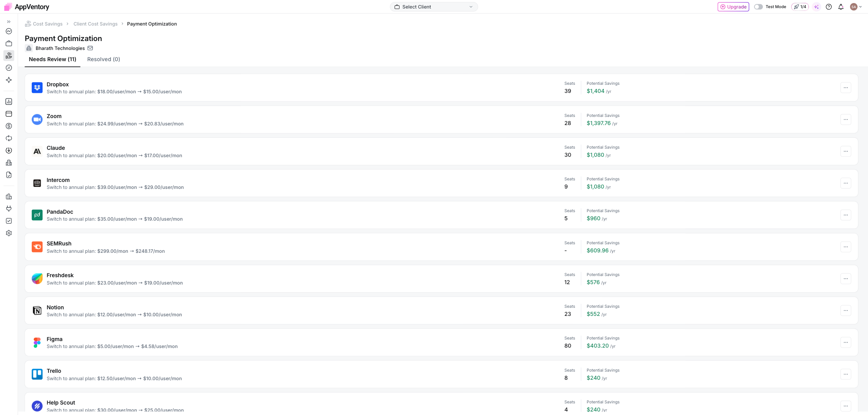
Task: Click the Upgrade button
Action: 733,7
